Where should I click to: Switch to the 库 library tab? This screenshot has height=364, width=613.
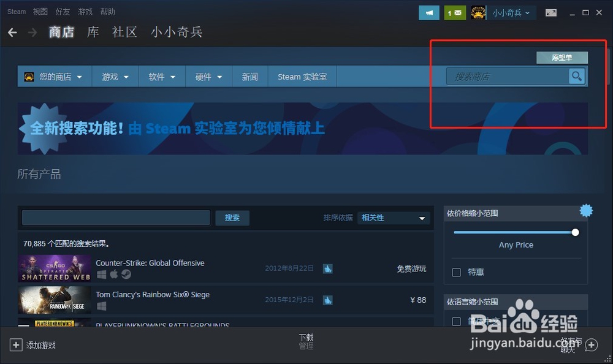point(93,32)
